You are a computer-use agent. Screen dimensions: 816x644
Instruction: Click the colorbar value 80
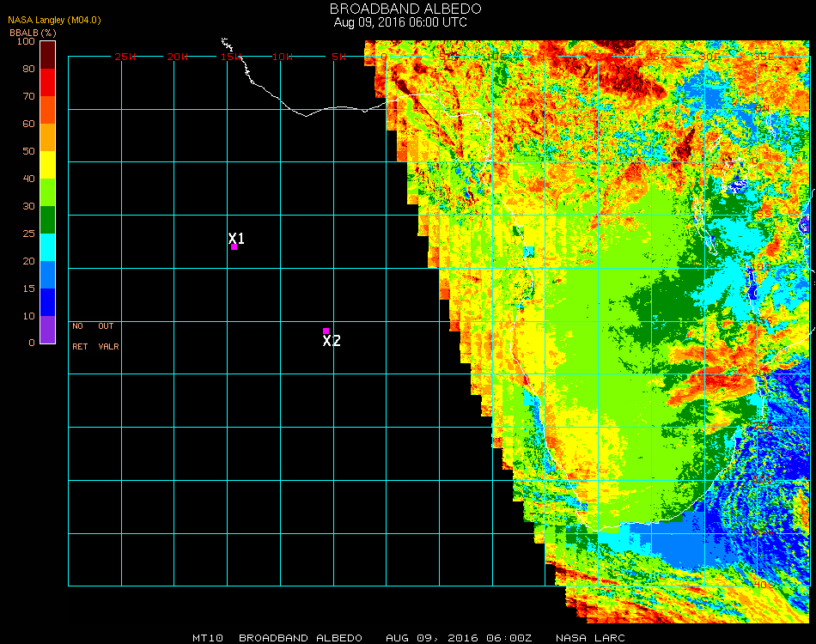(28, 69)
